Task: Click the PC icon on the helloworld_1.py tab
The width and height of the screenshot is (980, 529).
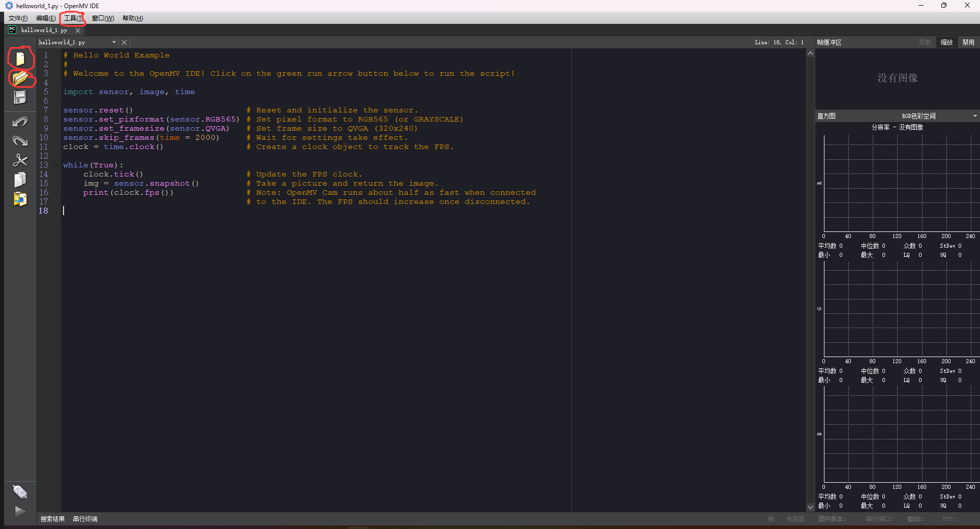Action: pos(12,30)
